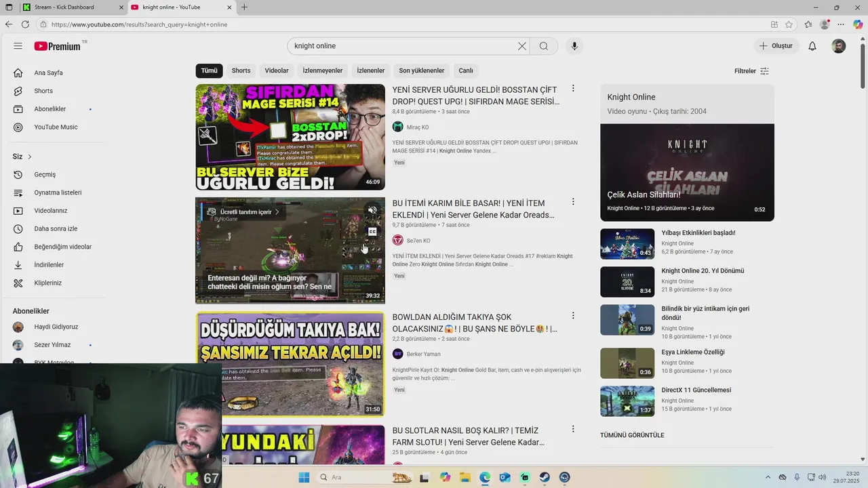
Task: Open browser settings and more menu
Action: pyautogui.click(x=841, y=24)
